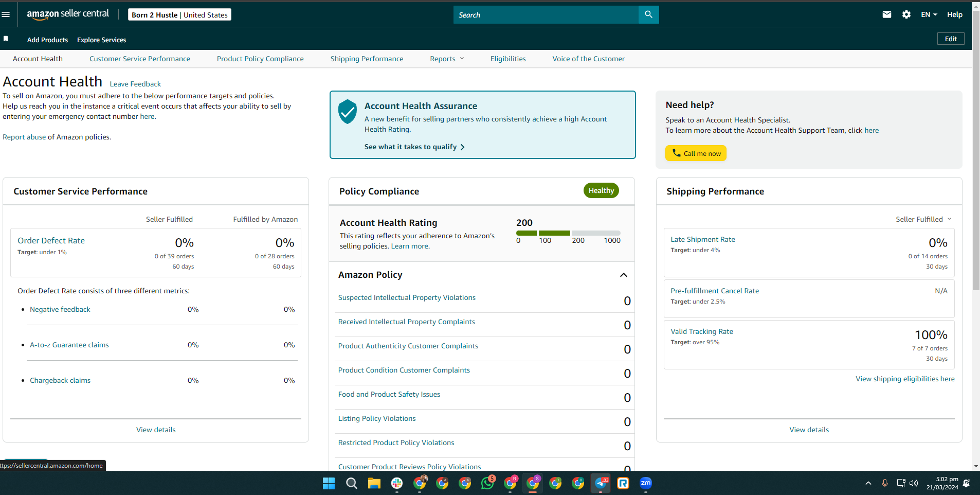This screenshot has width=980, height=495.
Task: Click View shipping eligibilities here
Action: point(905,379)
